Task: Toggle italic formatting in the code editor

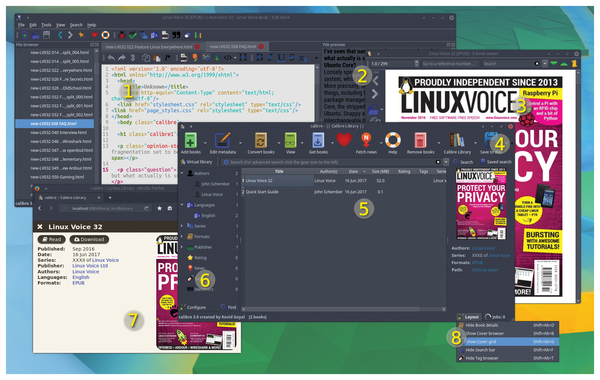Action: pyautogui.click(x=270, y=58)
